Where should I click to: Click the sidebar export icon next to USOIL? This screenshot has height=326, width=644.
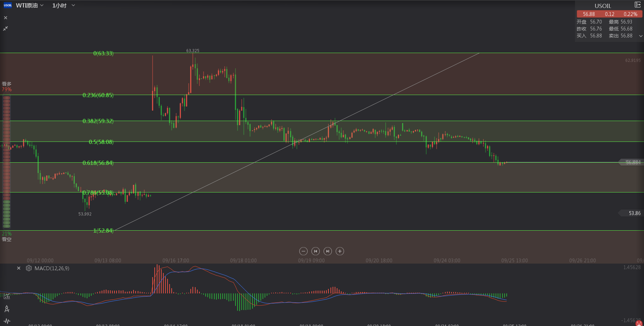tap(637, 5)
